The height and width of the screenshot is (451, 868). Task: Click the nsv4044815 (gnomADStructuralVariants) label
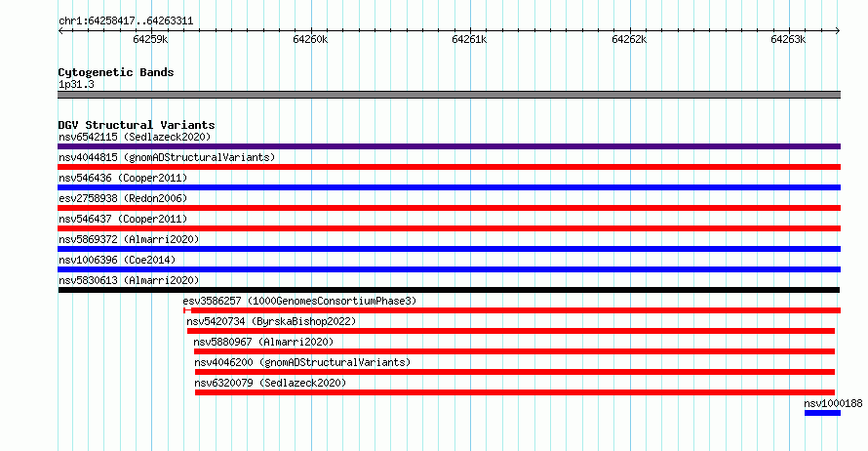coord(167,157)
